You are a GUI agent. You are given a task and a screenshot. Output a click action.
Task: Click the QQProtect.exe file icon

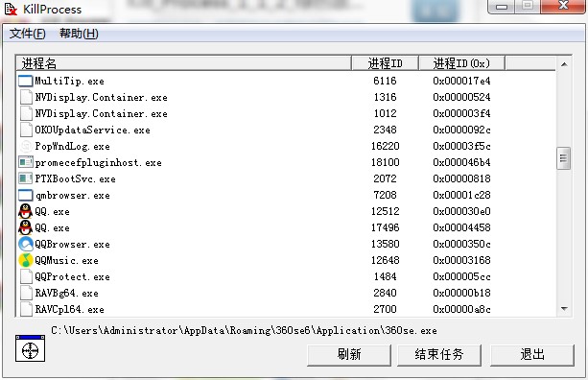(26, 276)
